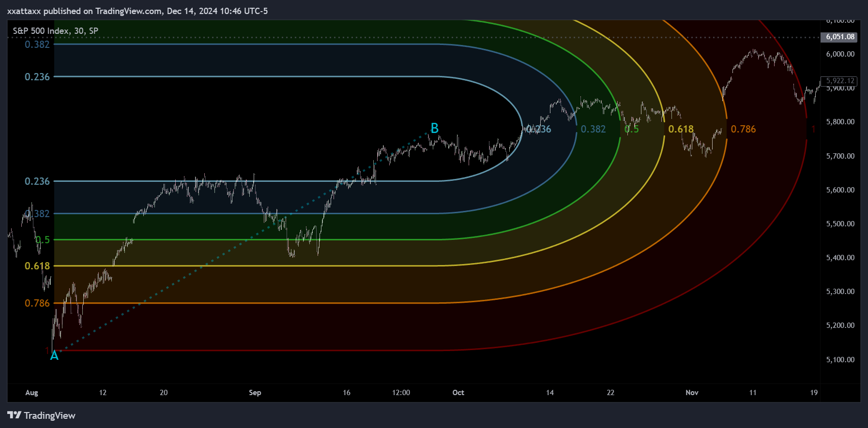Click the yellow 0.618 label at left edge
This screenshot has width=868, height=428.
(37, 266)
